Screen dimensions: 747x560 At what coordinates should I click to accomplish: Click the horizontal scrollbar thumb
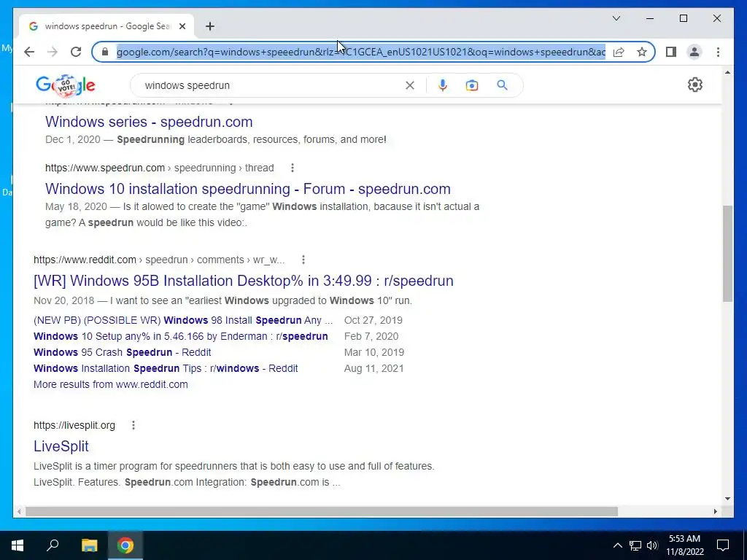click(x=322, y=511)
